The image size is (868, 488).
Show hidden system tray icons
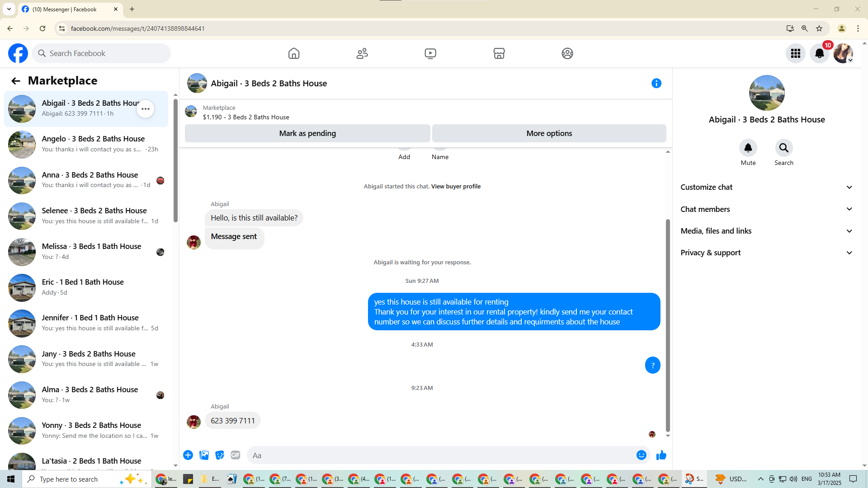tap(761, 479)
